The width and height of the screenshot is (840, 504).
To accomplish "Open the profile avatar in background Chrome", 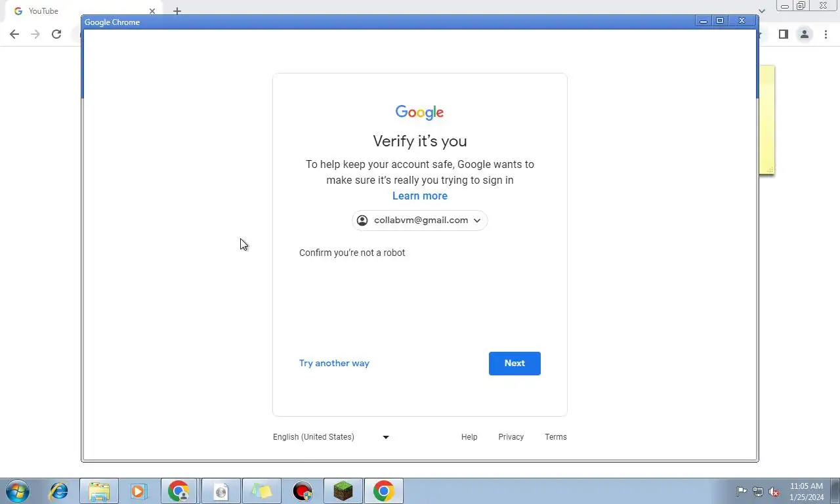I will [804, 34].
